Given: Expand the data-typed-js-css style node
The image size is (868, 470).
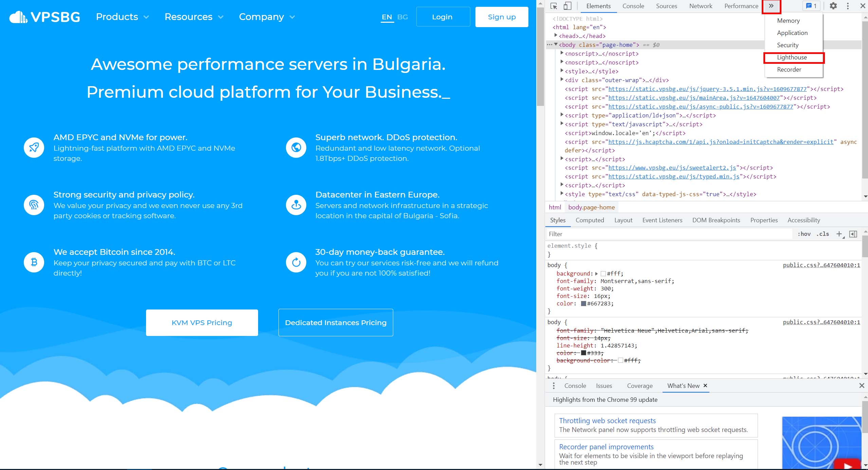Looking at the screenshot, I should tap(562, 193).
